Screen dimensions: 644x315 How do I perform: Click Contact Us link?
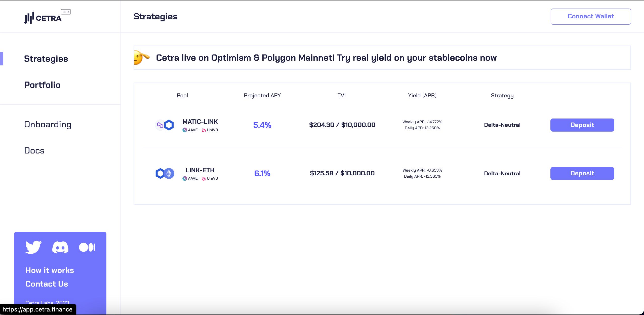pos(46,284)
